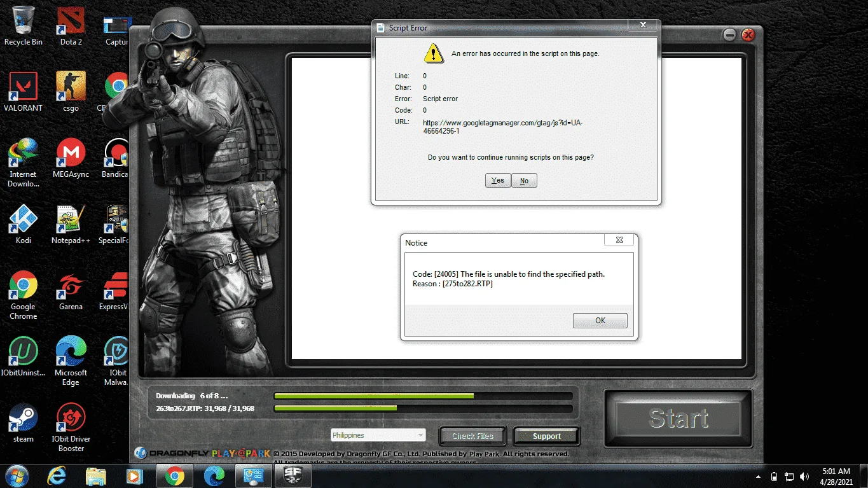Show hidden system tray icons
868x488 pixels.
coord(759,477)
